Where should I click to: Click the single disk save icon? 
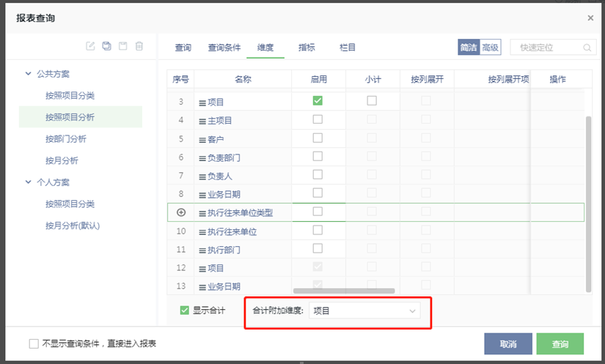click(122, 46)
